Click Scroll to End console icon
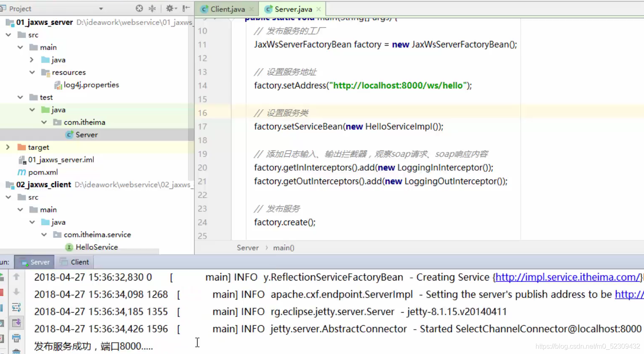The height and width of the screenshot is (354, 644). [17, 323]
